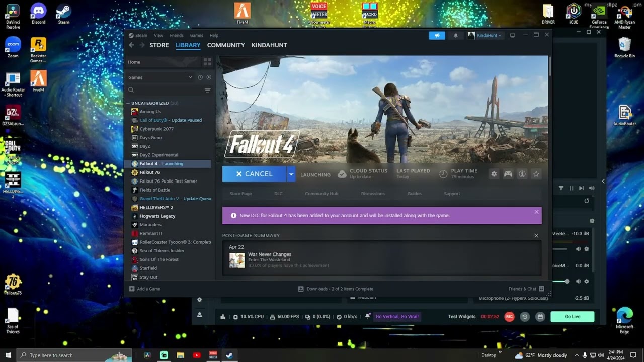Open the Steam menu

click(x=138, y=35)
